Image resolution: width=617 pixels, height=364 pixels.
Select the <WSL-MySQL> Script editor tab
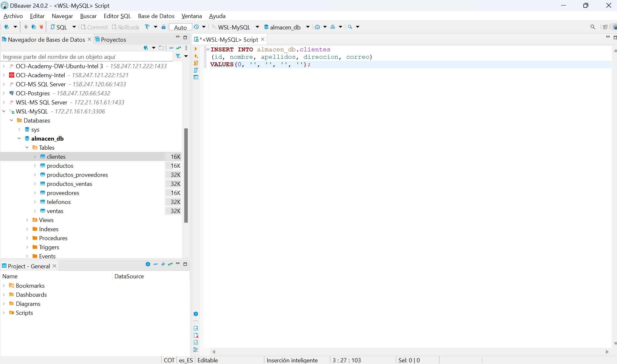pos(229,39)
